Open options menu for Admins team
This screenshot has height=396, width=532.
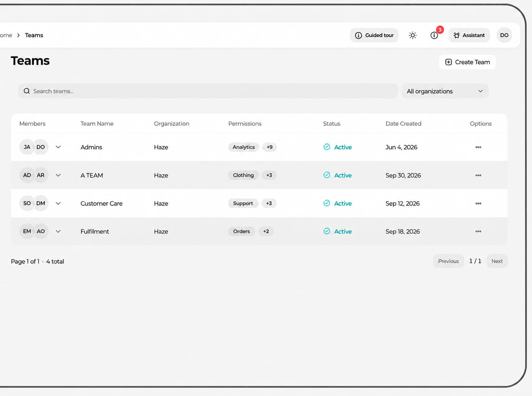(x=478, y=147)
